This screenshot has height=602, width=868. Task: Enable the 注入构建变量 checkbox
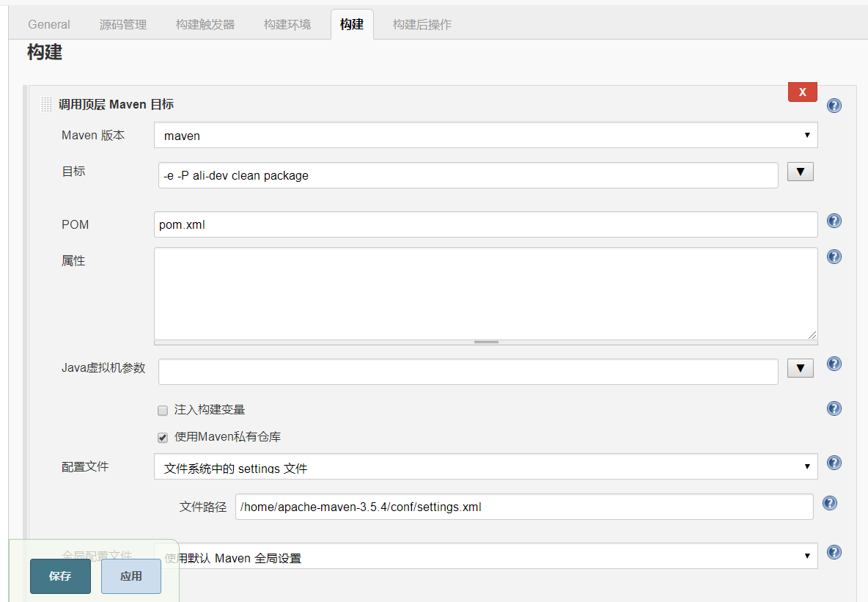(163, 411)
